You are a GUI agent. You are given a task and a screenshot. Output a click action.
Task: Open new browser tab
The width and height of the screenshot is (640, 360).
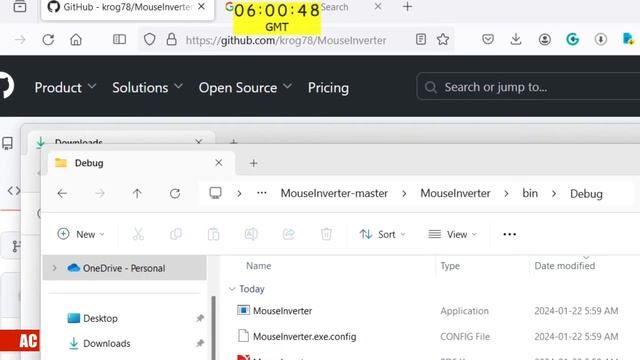click(407, 7)
